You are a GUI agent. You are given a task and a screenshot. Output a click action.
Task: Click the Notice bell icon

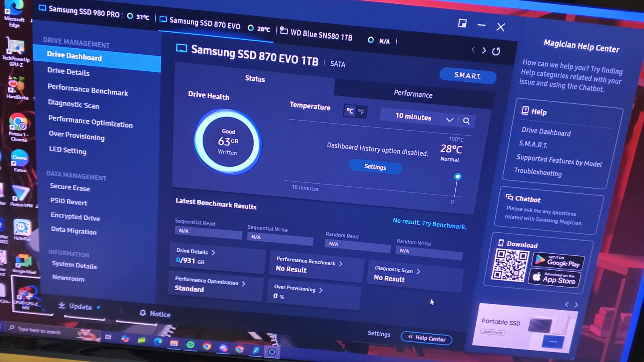click(143, 313)
